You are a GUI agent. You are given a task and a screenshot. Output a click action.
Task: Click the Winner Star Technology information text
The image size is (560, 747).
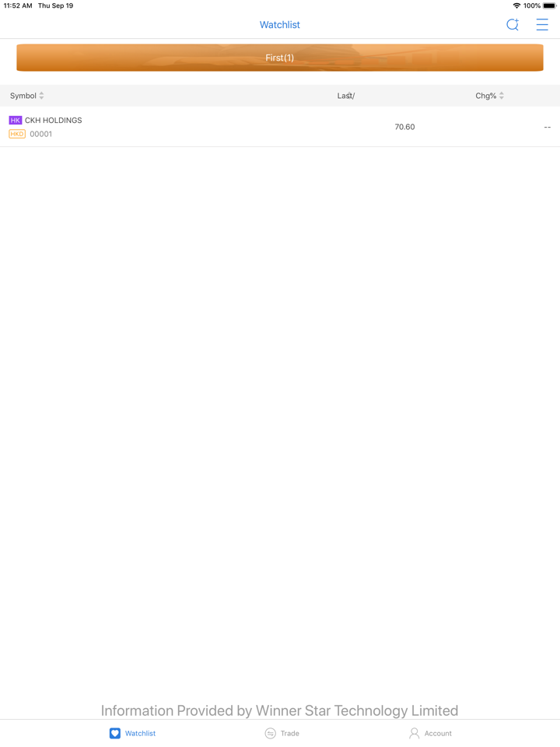(280, 710)
